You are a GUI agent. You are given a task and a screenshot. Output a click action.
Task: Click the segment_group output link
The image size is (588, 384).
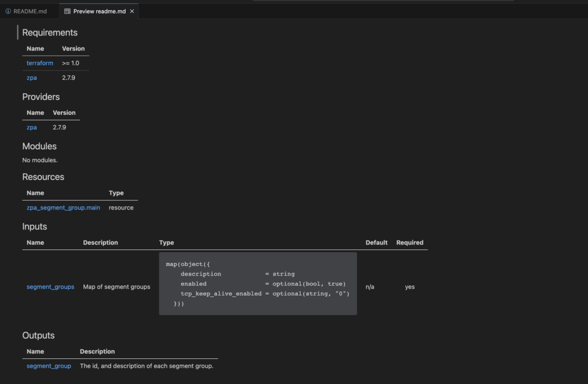pyautogui.click(x=49, y=366)
